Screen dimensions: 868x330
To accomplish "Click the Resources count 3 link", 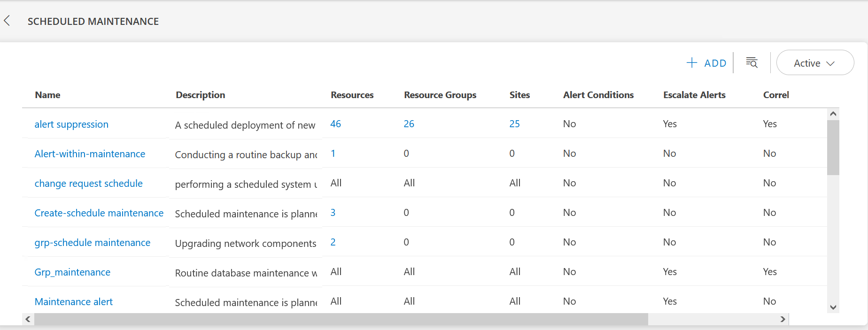I will 333,213.
